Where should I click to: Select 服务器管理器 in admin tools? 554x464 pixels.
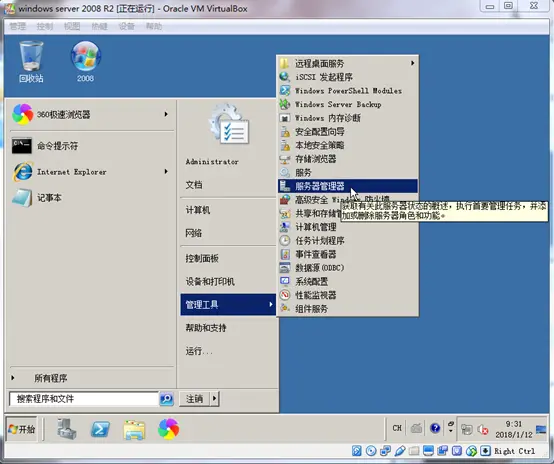[x=348, y=186]
